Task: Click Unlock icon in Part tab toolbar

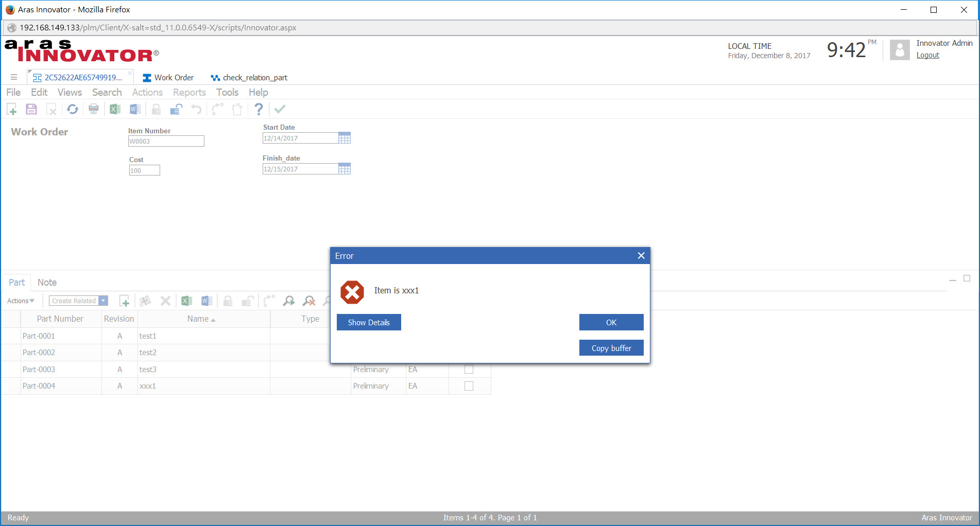Action: coord(248,301)
